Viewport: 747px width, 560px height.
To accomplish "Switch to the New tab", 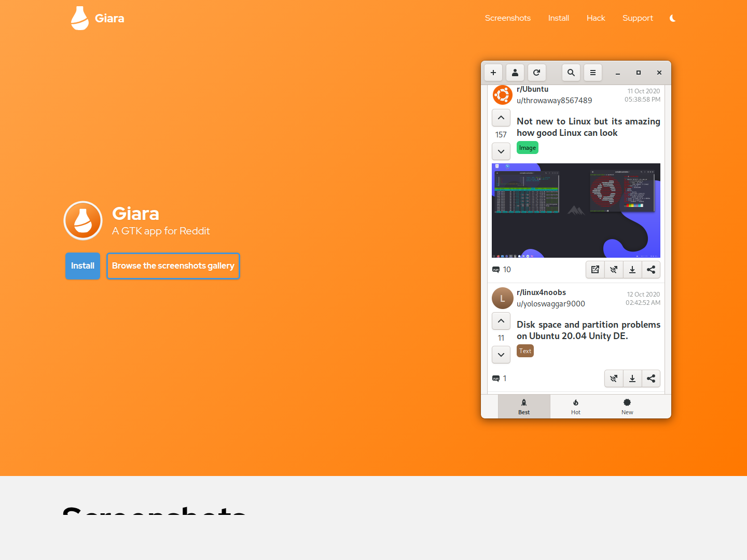I will click(627, 407).
